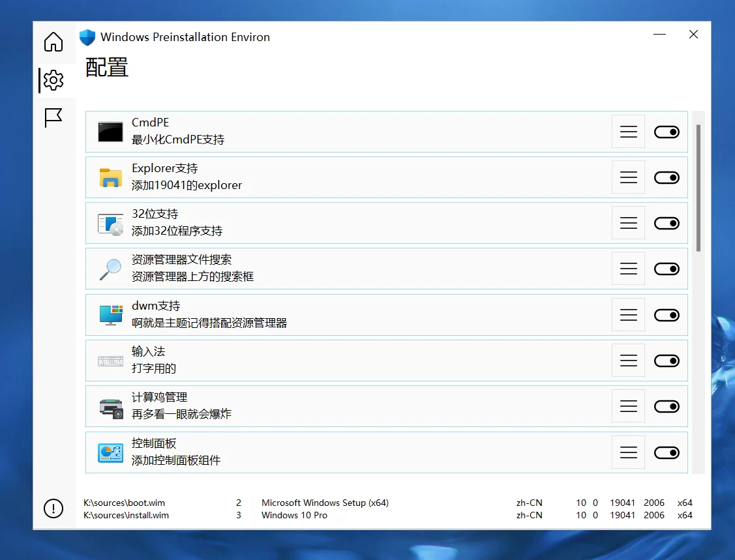Toggle the 控制面板 switch
The height and width of the screenshot is (560, 735).
pyautogui.click(x=667, y=452)
